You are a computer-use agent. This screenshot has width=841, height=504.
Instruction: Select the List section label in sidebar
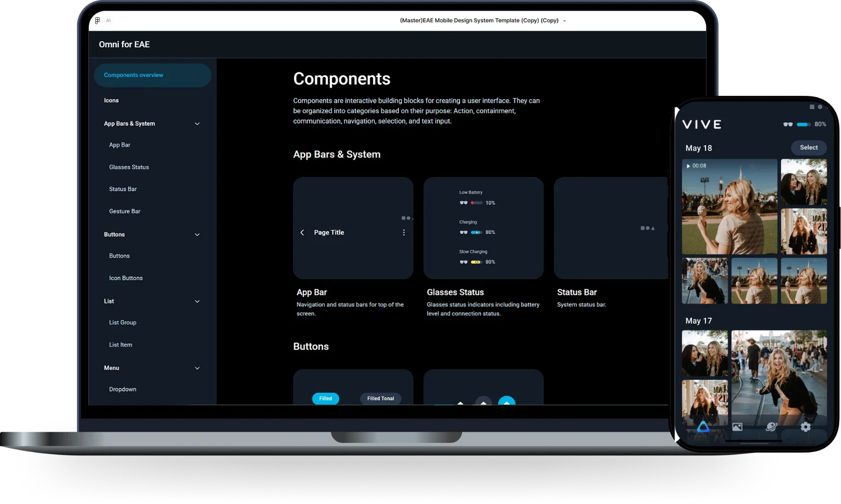click(109, 301)
